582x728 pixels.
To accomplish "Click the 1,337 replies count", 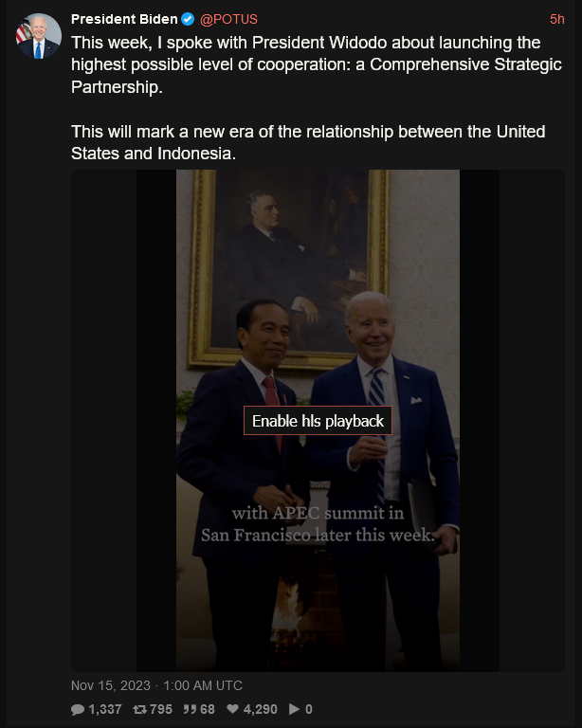I will tap(105, 709).
